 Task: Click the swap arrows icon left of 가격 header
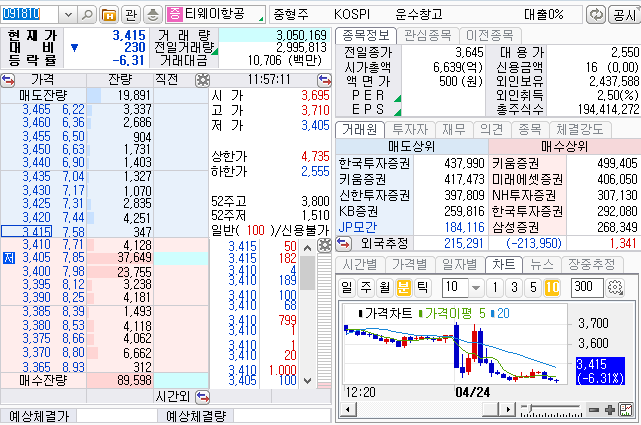click(8, 80)
